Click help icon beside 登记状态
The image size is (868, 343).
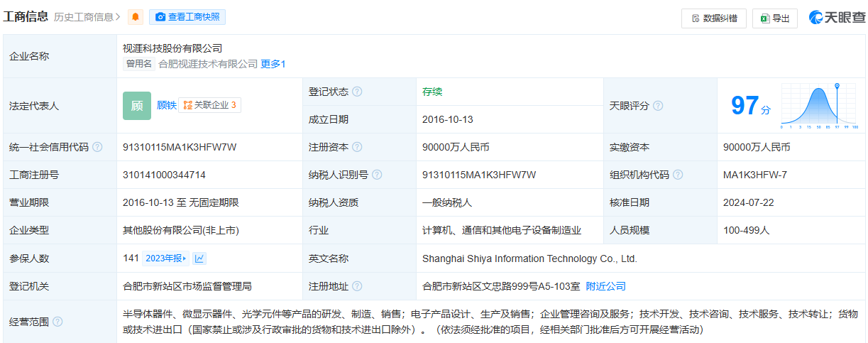(x=357, y=92)
